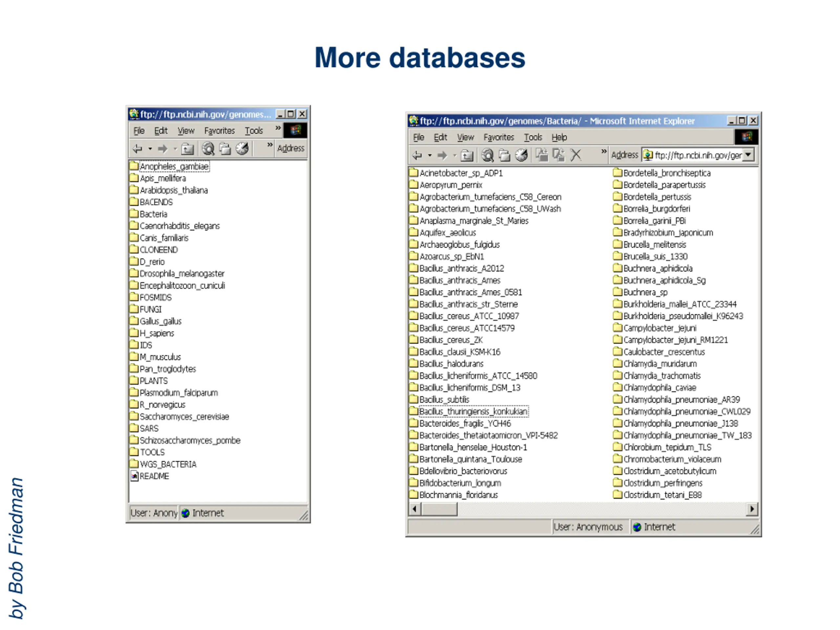This screenshot has height=630, width=840.
Task: Click Address label in genomes window
Action: [x=290, y=148]
